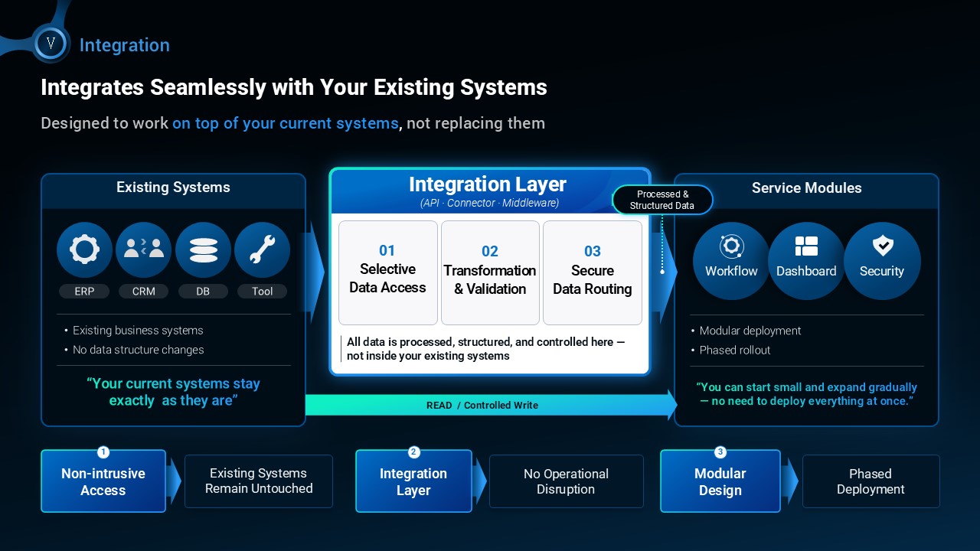This screenshot has width=980, height=551.
Task: Click the Roman numeral V badge
Action: point(51,44)
